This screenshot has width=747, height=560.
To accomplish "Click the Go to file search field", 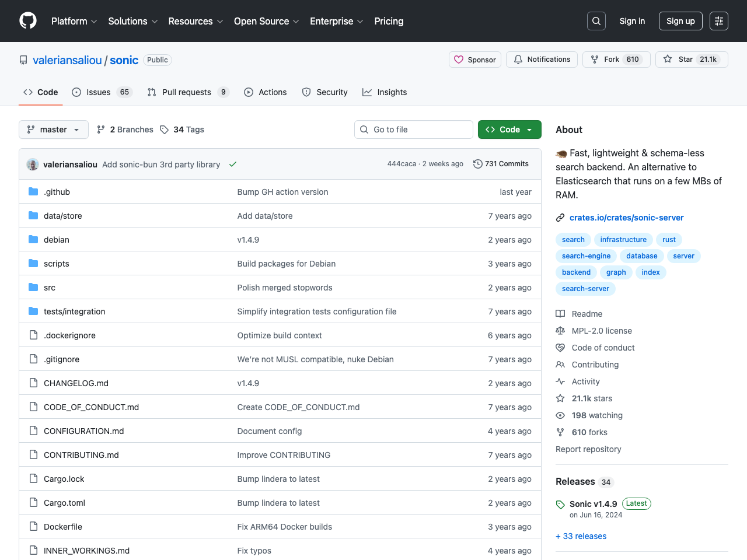I will point(414,129).
